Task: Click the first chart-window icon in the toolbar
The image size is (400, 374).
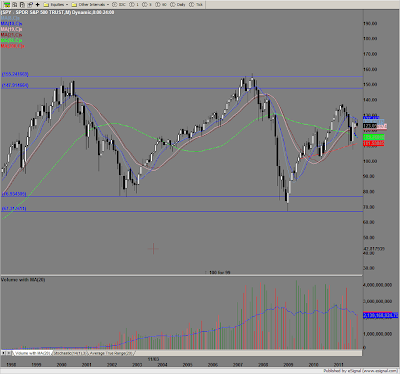Action: [x=7, y=5]
